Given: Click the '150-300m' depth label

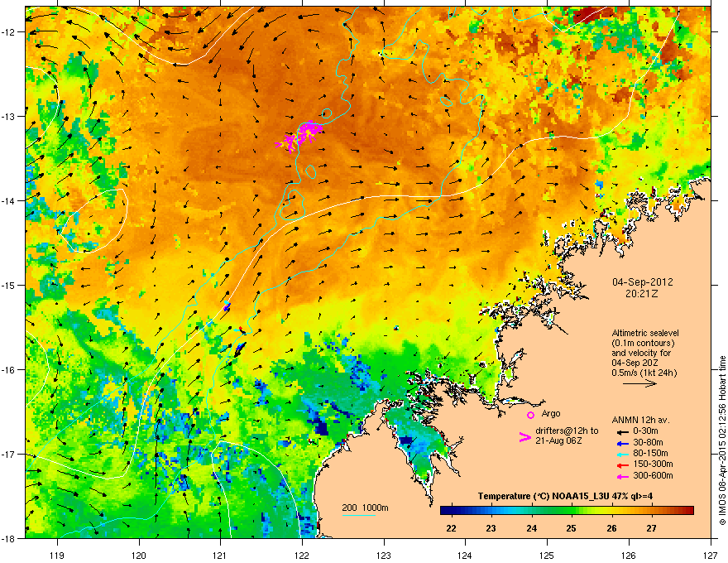Looking at the screenshot, I should click(654, 464).
